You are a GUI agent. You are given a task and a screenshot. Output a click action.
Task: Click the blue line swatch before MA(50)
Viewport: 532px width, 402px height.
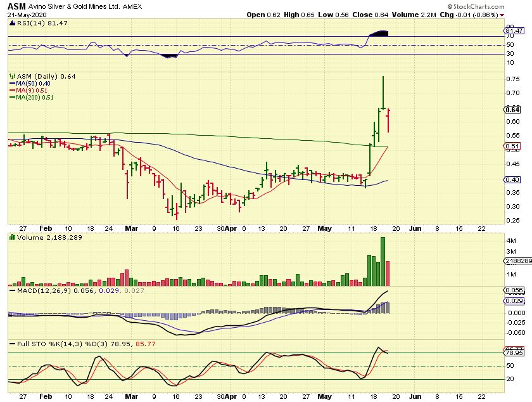pyautogui.click(x=12, y=84)
